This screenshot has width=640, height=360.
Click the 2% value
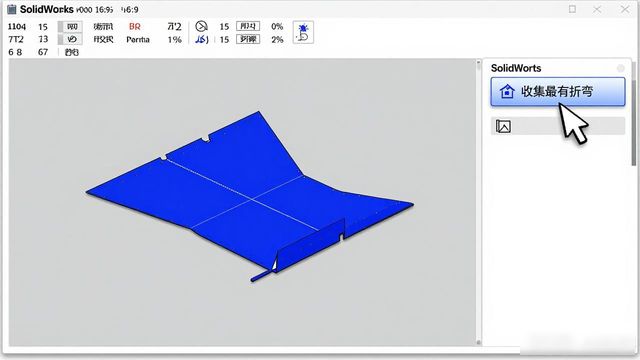click(x=277, y=40)
